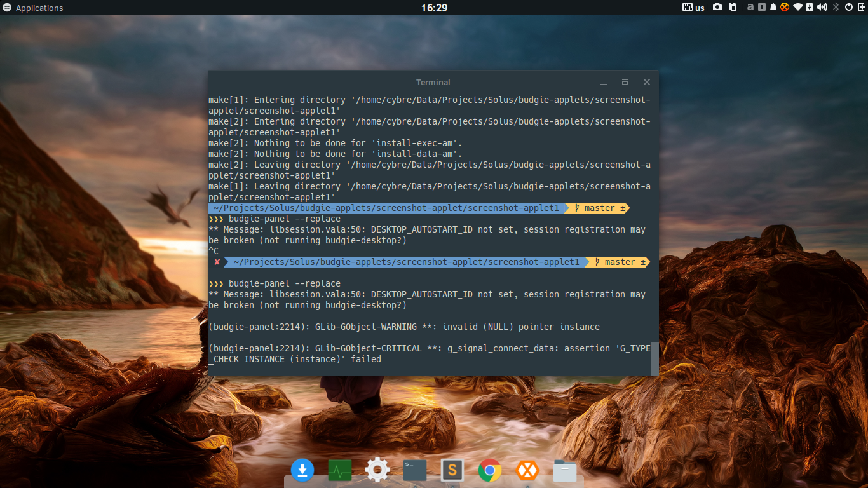This screenshot has width=868, height=488.
Task: Launch the blue download app in dock
Action: [x=302, y=470]
